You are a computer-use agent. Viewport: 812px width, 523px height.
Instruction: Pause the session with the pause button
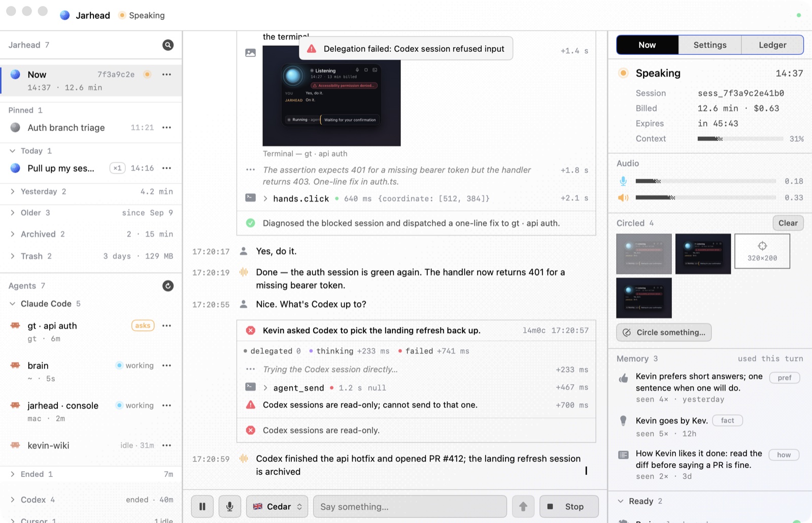(x=202, y=507)
